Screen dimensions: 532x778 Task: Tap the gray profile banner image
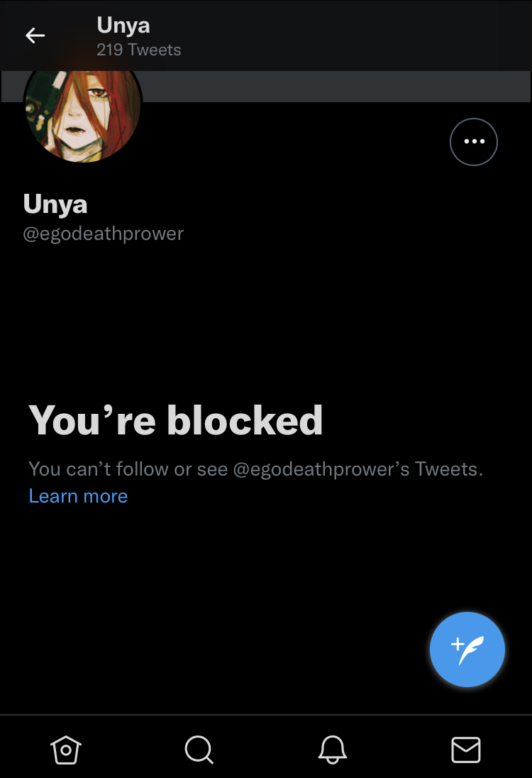336,87
